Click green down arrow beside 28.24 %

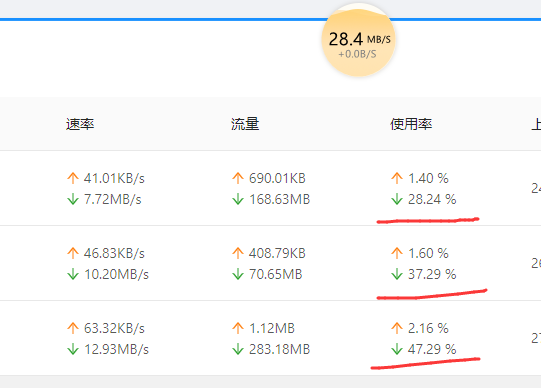[x=397, y=199]
